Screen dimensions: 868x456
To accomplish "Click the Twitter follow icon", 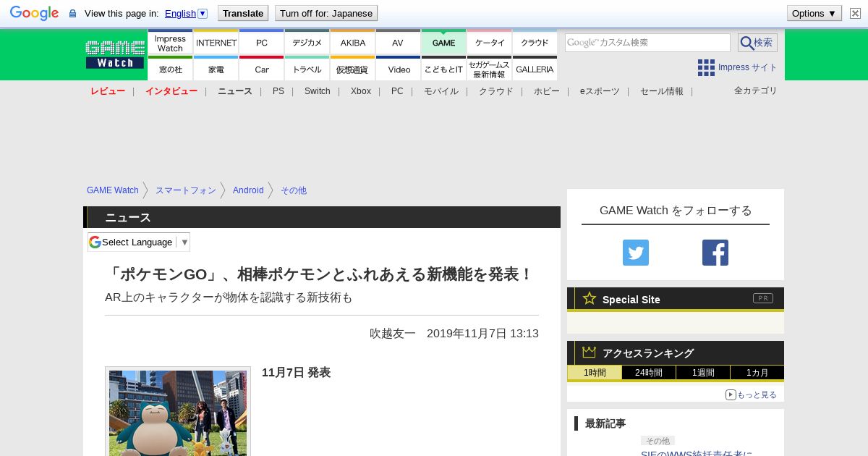I will [x=636, y=253].
